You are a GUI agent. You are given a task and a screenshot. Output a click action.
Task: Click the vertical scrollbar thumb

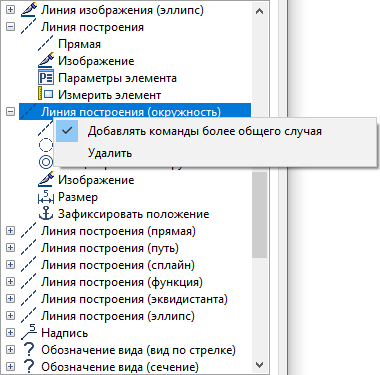[259, 215]
